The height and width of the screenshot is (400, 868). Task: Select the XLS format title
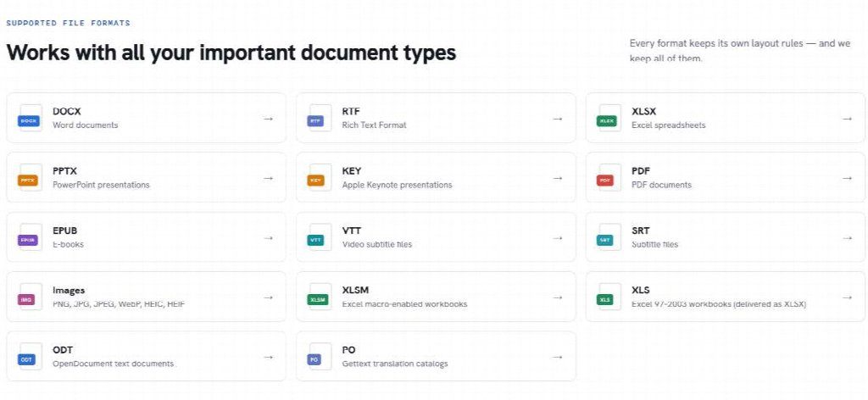641,291
